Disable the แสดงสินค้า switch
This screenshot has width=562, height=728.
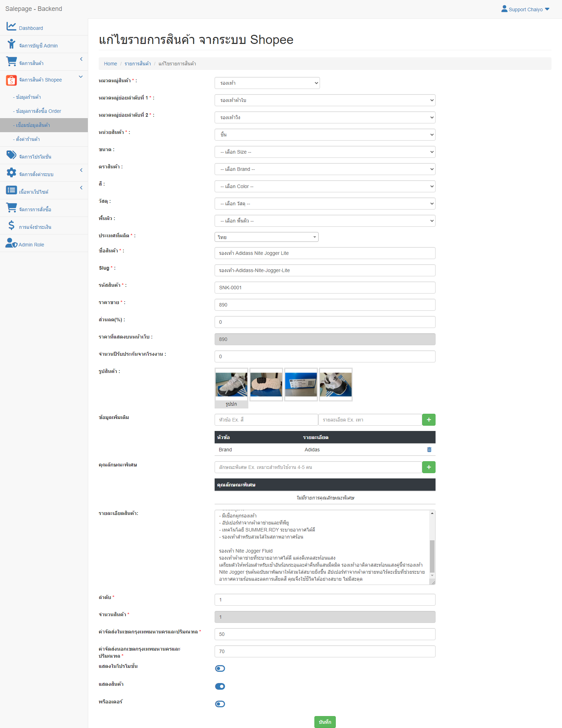pyautogui.click(x=220, y=686)
